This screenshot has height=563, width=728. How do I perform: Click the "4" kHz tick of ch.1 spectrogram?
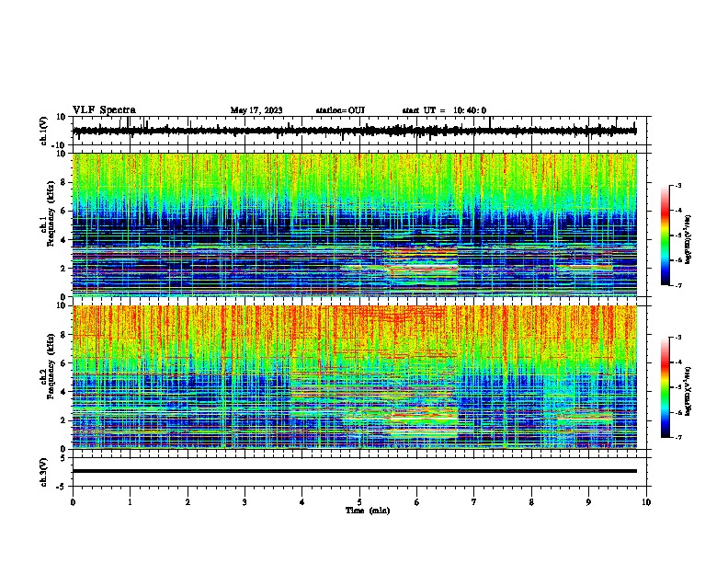click(x=63, y=240)
